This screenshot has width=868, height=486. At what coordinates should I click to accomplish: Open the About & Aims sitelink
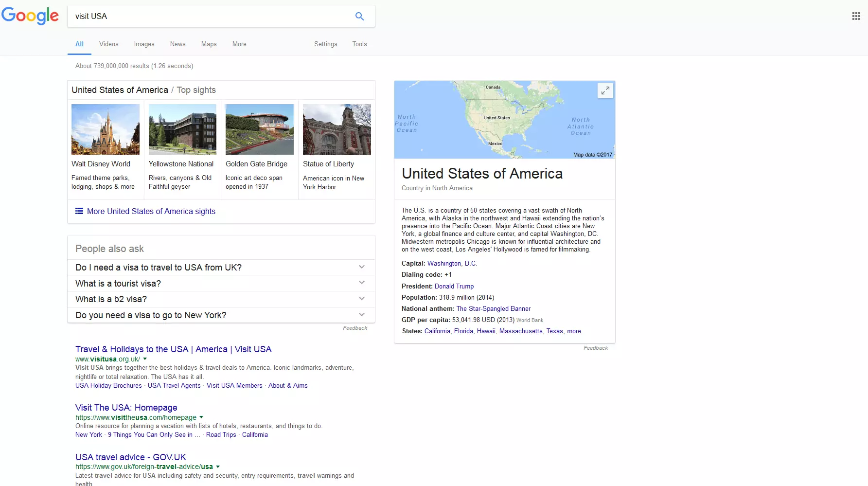(x=288, y=385)
